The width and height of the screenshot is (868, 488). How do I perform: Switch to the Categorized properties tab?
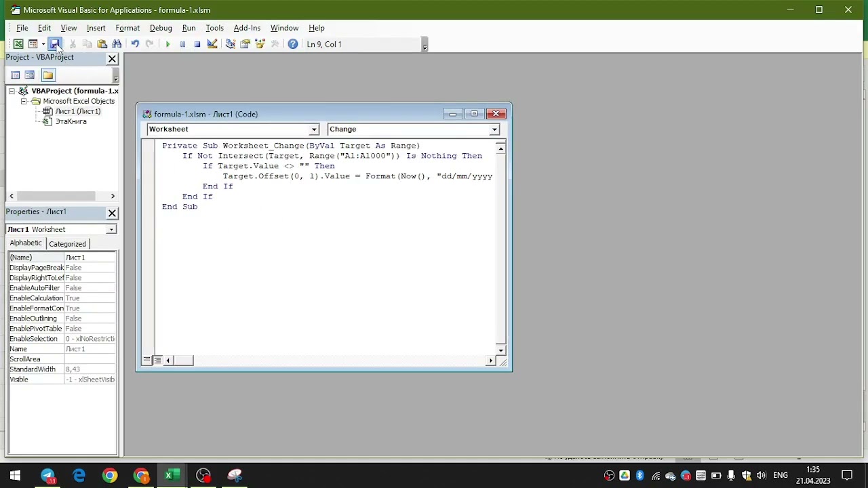[x=68, y=244]
